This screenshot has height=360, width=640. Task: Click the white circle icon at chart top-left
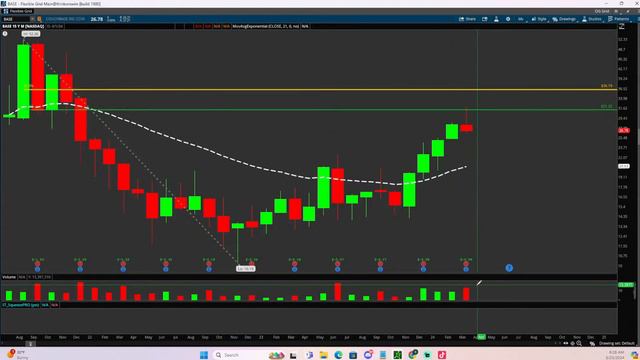(x=5, y=34)
